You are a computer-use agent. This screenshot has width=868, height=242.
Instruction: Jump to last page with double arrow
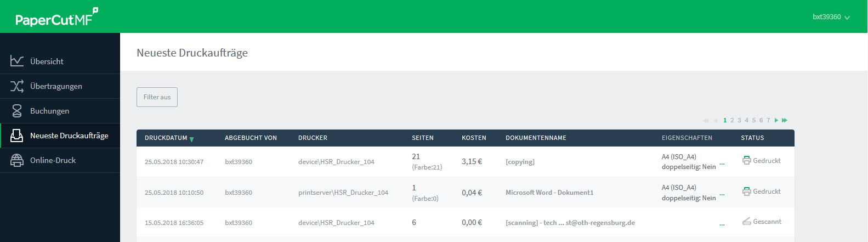(x=785, y=120)
